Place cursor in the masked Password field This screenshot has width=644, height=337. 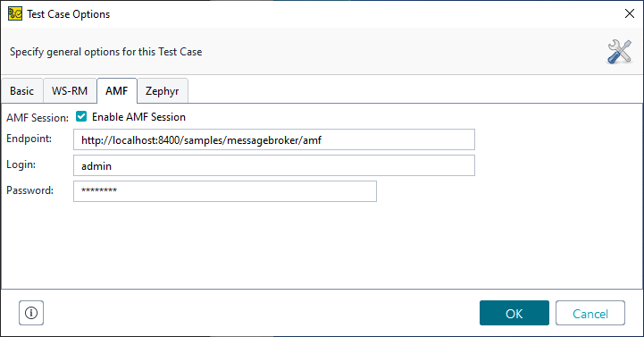225,191
